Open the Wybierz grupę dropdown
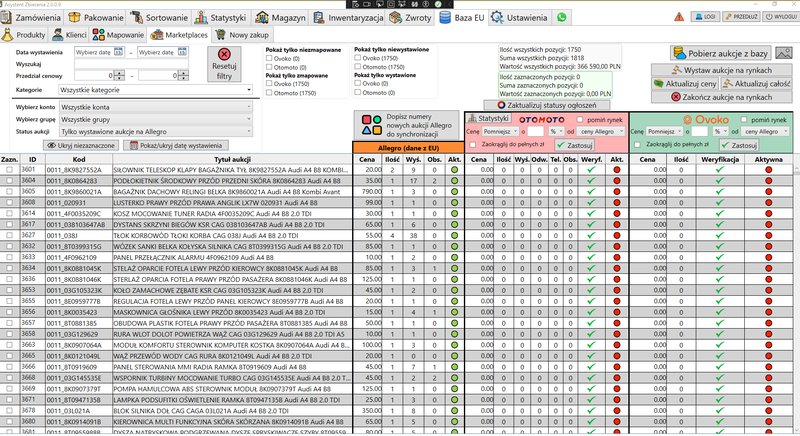The width and height of the screenshot is (800, 436). (156, 119)
